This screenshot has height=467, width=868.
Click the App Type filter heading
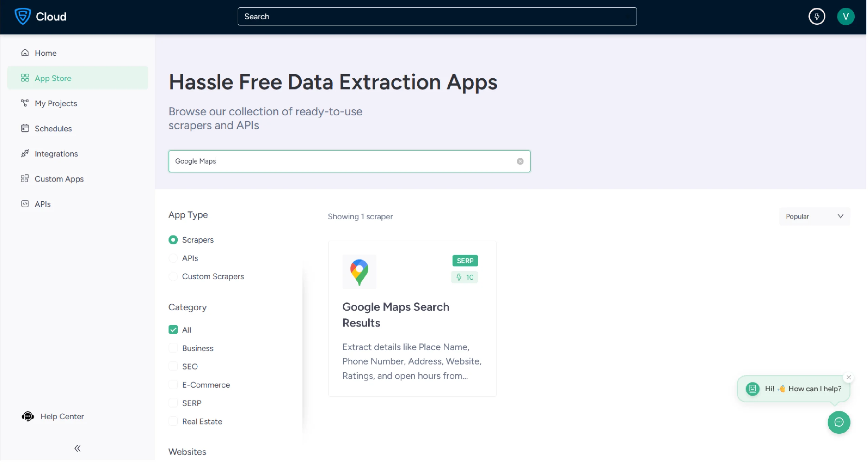pos(188,215)
